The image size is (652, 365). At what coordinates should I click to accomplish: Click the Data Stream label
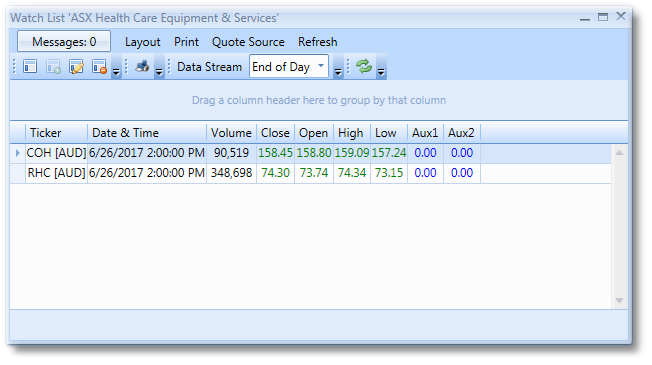[209, 67]
